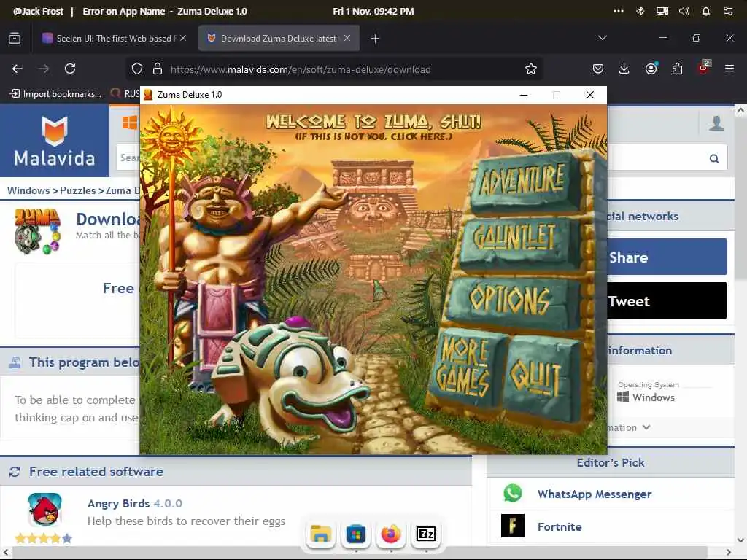Screen dimensions: 747x560
Task: Bookmark this page with the star icon
Action: coord(531,69)
